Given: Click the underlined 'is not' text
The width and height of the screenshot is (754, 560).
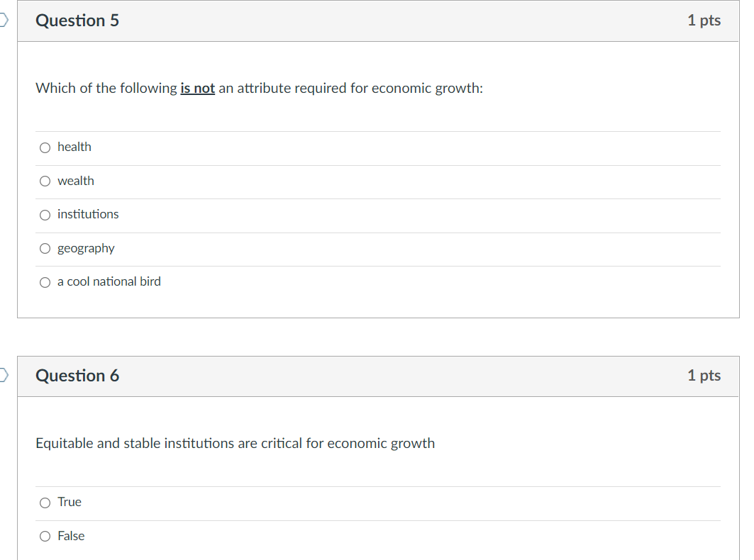Looking at the screenshot, I should coord(198,89).
